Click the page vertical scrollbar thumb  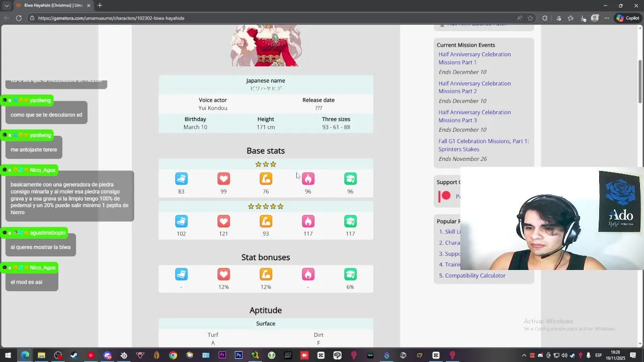640,82
